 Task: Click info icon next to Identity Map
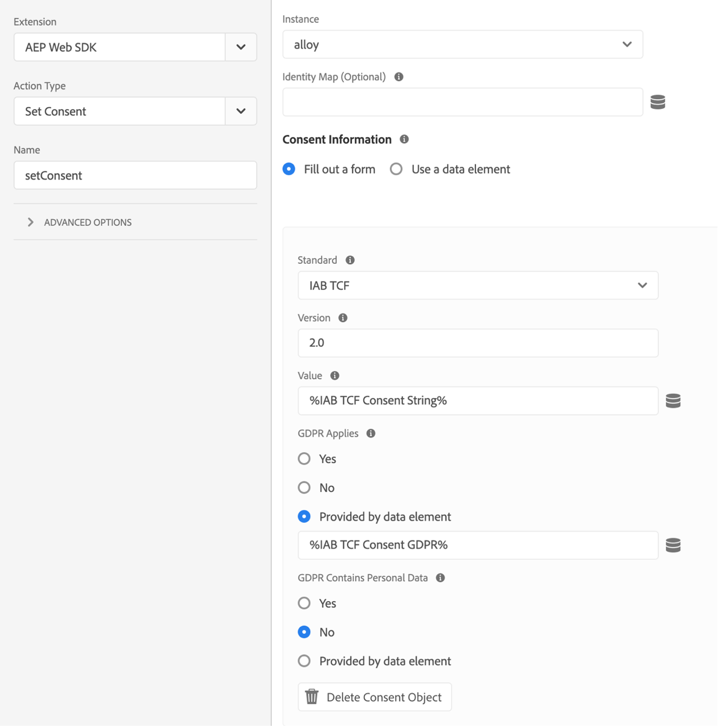[399, 77]
